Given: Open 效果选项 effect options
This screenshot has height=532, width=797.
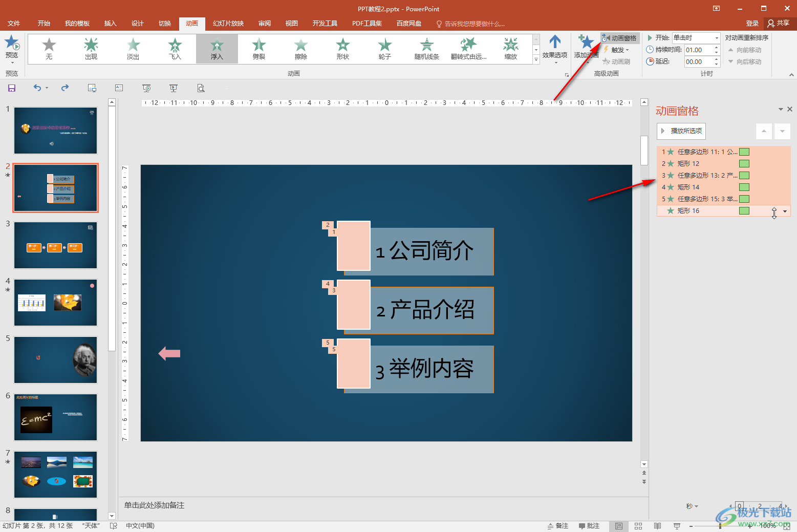Looking at the screenshot, I should (555, 49).
